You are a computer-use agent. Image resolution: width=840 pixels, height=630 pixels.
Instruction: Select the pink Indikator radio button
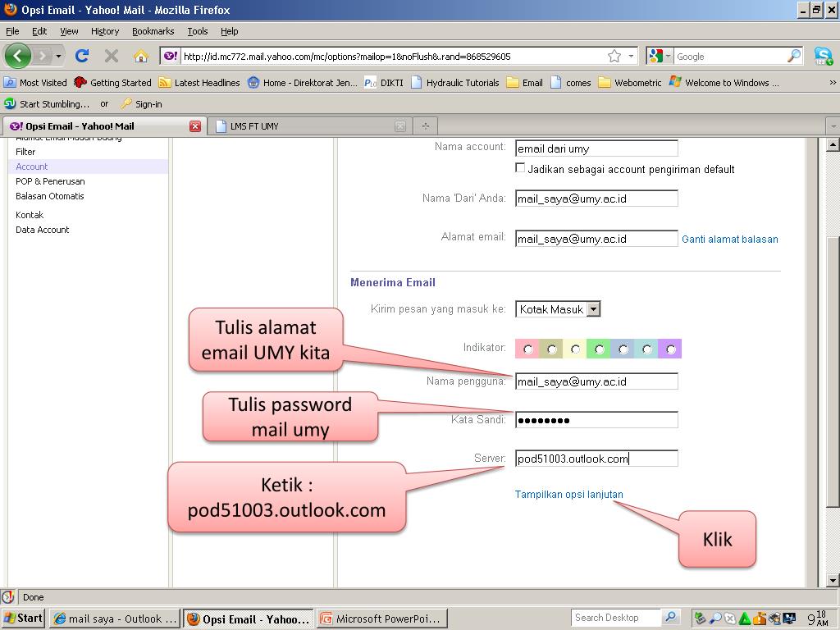(527, 349)
